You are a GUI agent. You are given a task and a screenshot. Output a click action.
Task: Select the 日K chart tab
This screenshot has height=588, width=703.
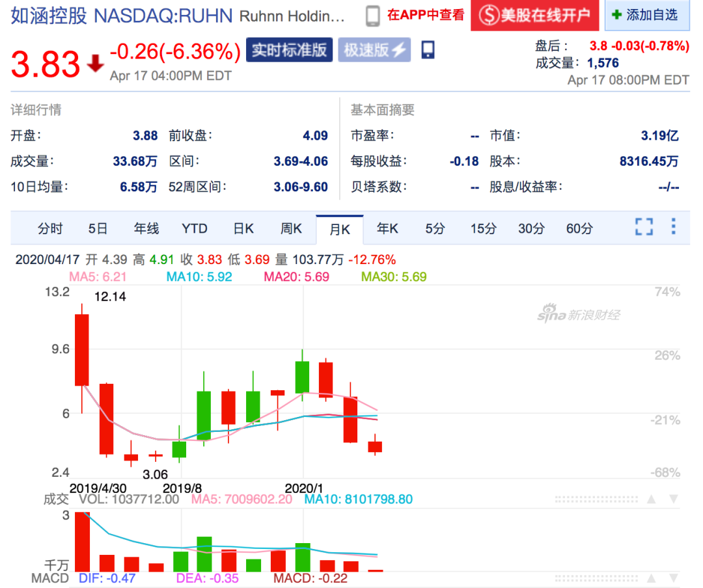243,228
